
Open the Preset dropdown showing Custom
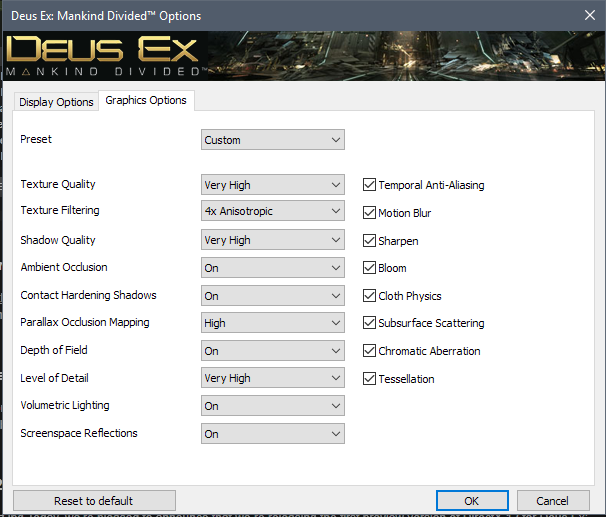click(272, 140)
